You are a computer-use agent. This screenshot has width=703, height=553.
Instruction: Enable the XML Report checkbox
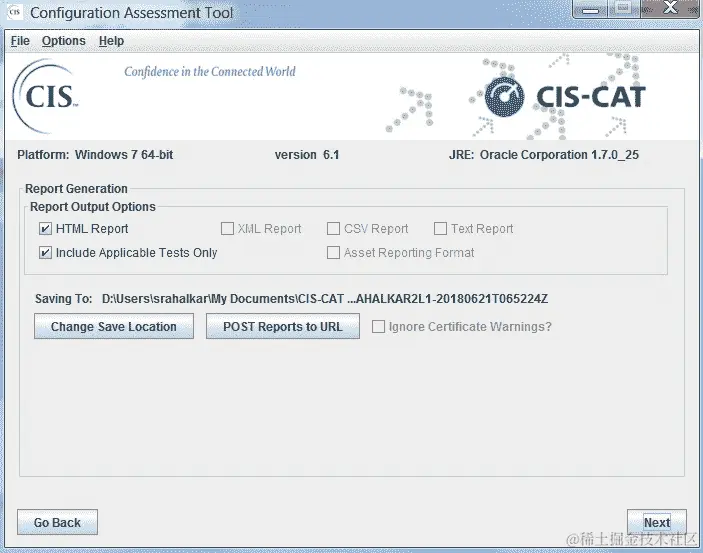coord(227,229)
